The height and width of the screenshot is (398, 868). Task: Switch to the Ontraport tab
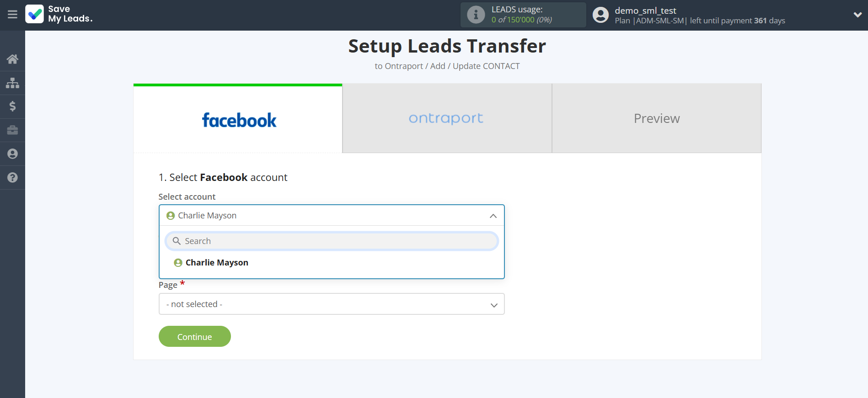pyautogui.click(x=447, y=118)
